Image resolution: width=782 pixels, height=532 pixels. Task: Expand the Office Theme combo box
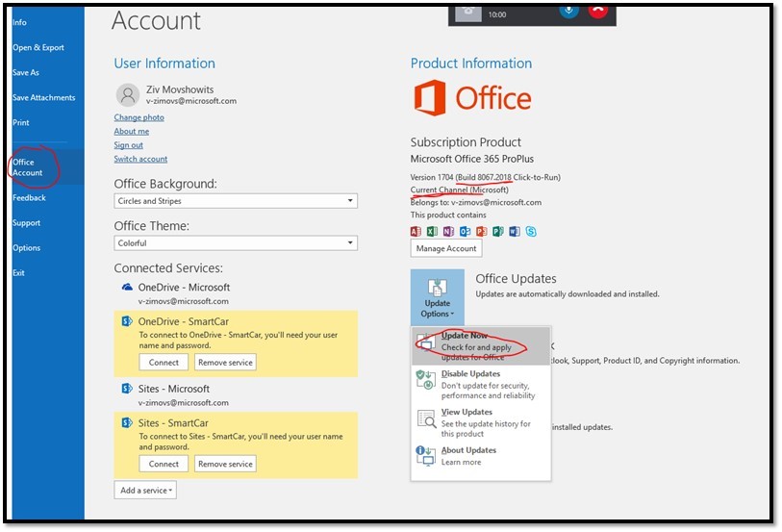pyautogui.click(x=236, y=243)
